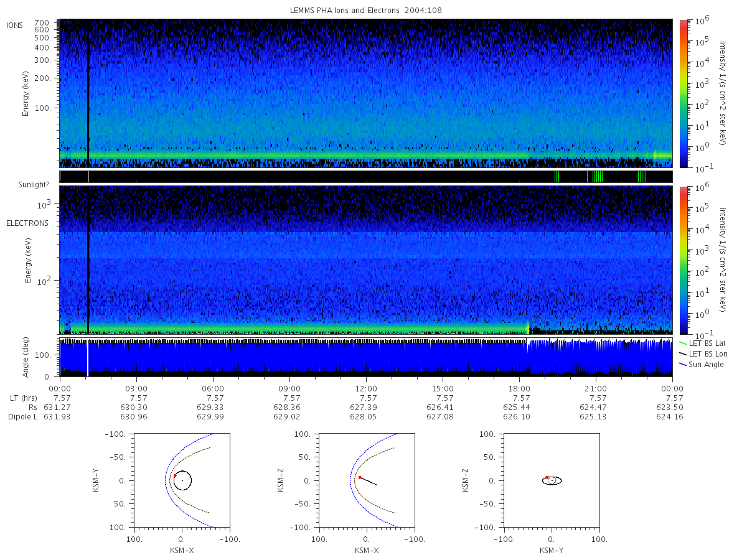Click the red spacecraft marker in KSM-X/KSM-Z plot
747x560 pixels.
click(x=360, y=477)
